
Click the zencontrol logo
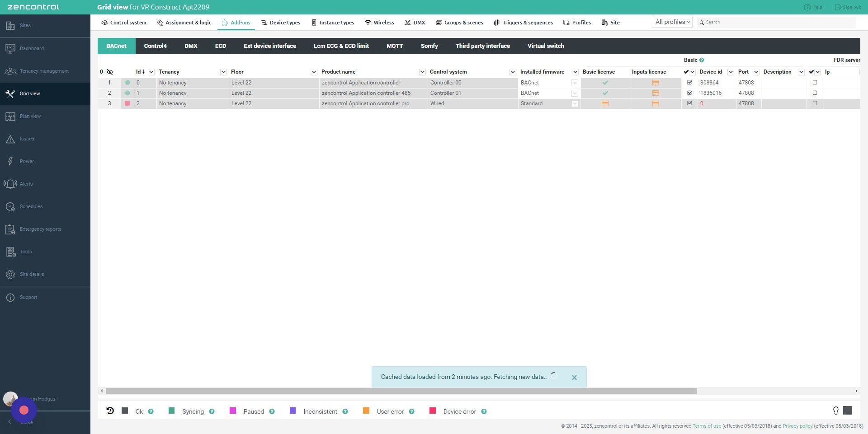point(33,7)
